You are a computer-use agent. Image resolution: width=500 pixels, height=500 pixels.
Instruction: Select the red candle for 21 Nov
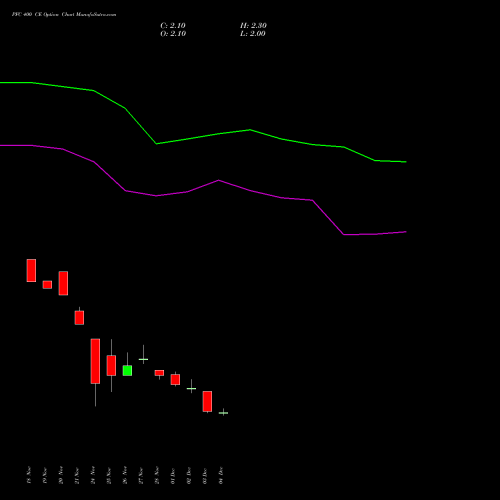[x=79, y=317]
